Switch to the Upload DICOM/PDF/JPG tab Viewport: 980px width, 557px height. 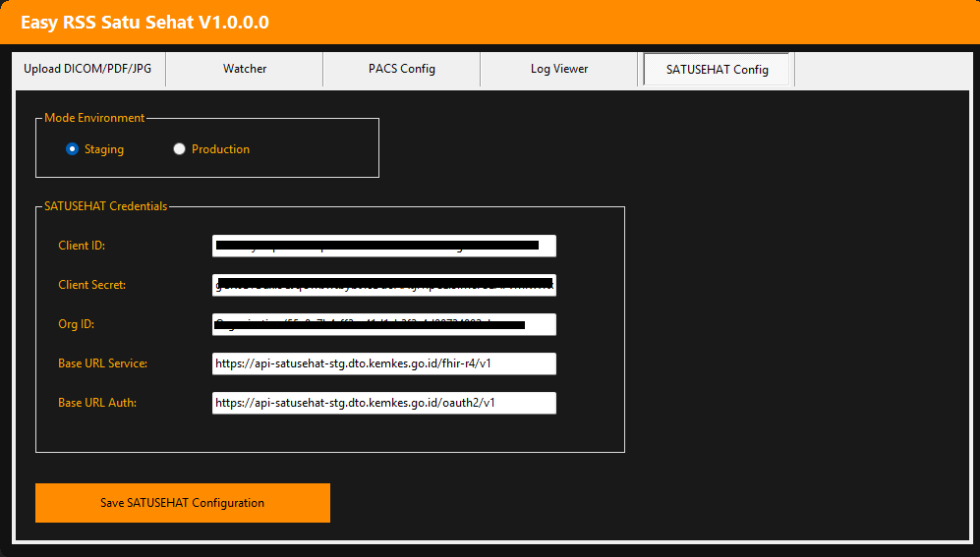click(88, 69)
